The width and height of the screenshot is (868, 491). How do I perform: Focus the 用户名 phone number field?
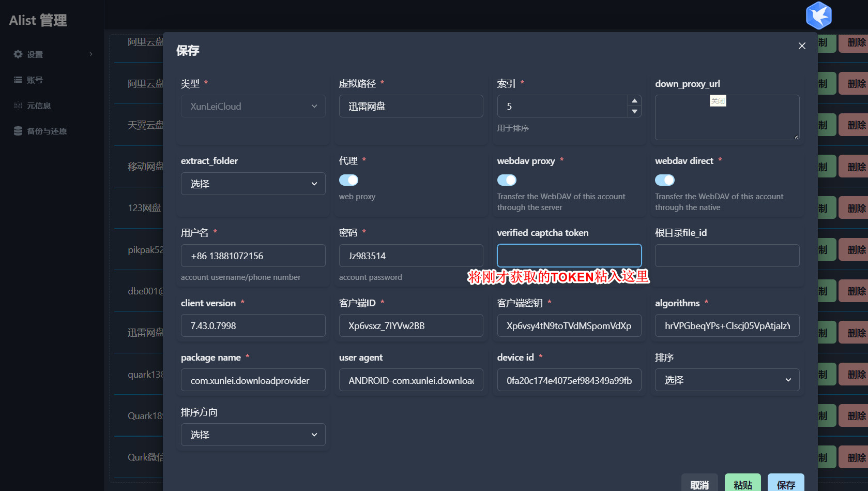pyautogui.click(x=253, y=256)
